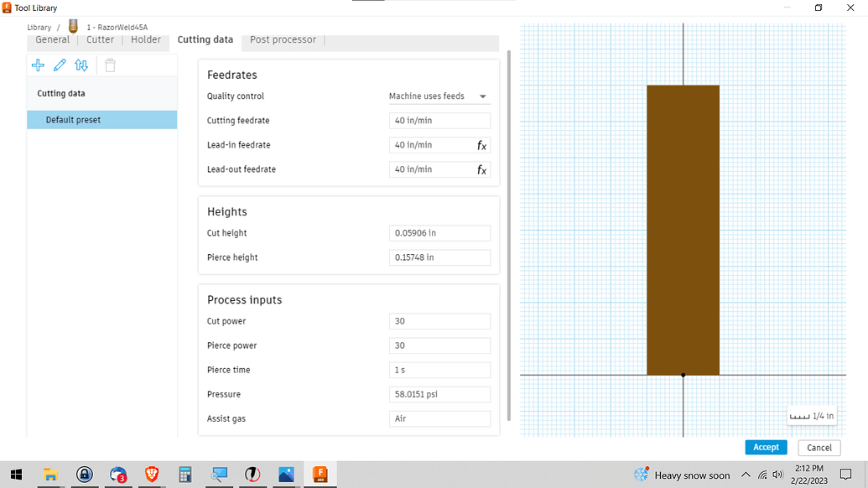This screenshot has height=488, width=868.
Task: Click the RazorWeld45A tool icon in breadcrumb
Action: click(73, 26)
